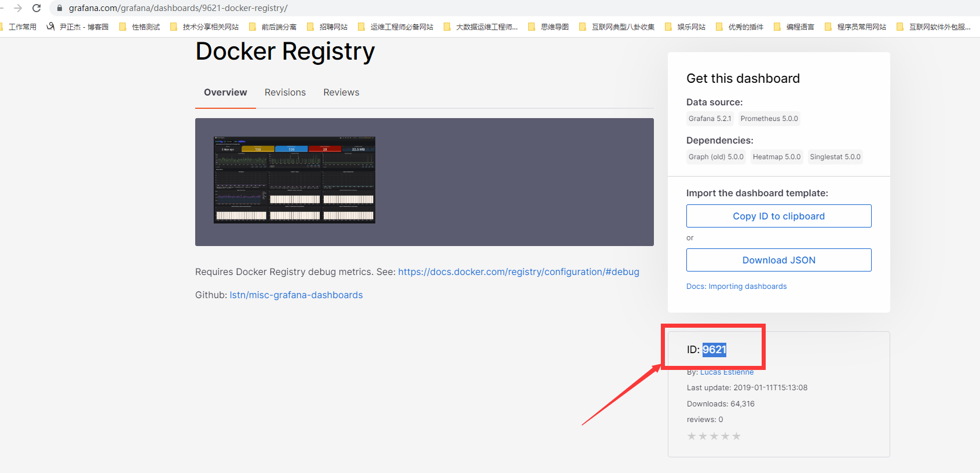
Task: Click the Graph (old) 5.0.0 tag
Action: coord(716,157)
